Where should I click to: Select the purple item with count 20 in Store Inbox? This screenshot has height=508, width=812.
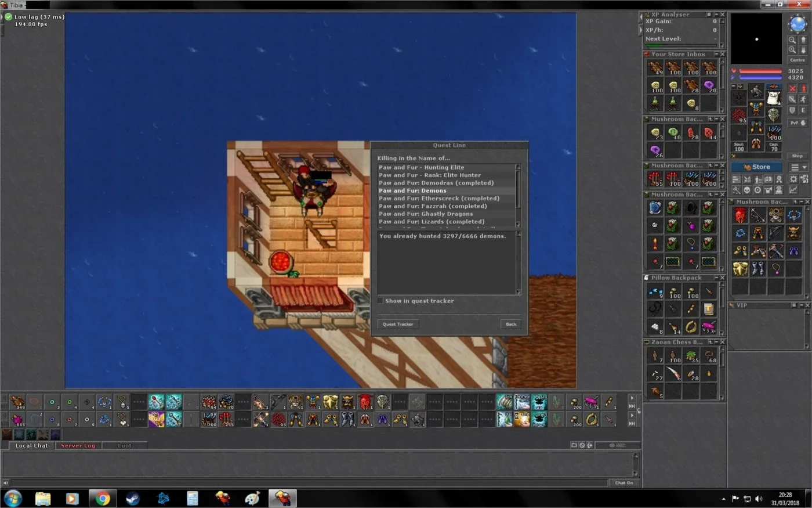tap(709, 85)
